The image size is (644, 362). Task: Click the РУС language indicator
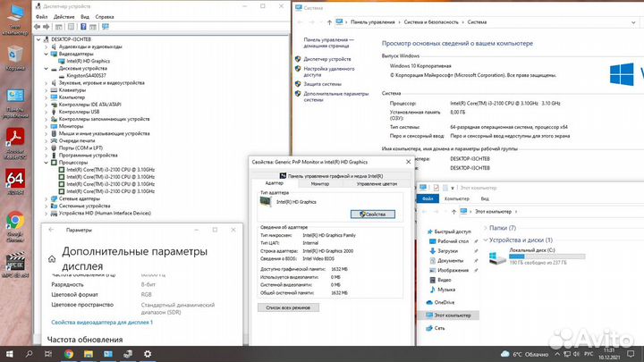point(589,354)
